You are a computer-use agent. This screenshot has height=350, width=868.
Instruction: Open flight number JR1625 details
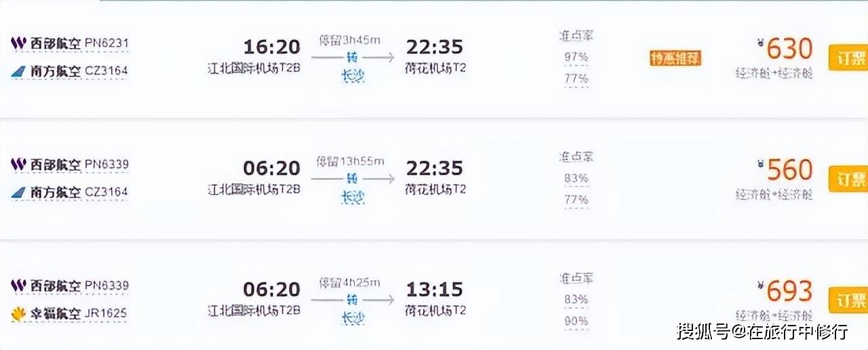tap(106, 313)
